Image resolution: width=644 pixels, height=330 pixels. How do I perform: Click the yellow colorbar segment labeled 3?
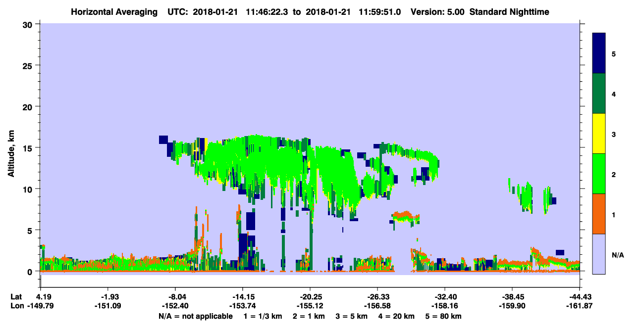click(x=599, y=134)
